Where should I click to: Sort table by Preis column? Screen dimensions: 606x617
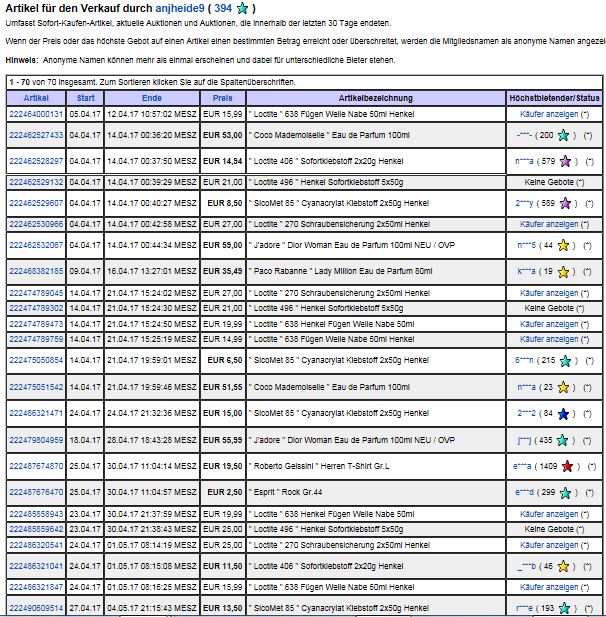223,98
